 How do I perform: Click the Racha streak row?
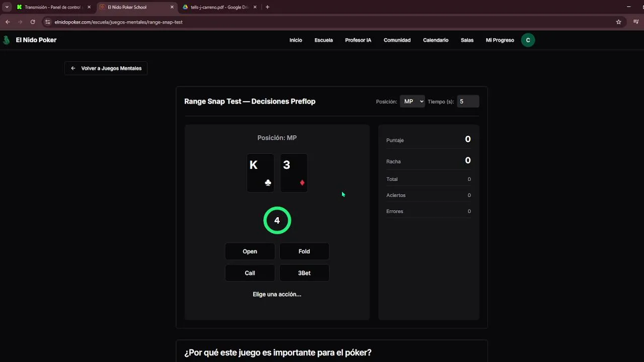click(x=429, y=161)
